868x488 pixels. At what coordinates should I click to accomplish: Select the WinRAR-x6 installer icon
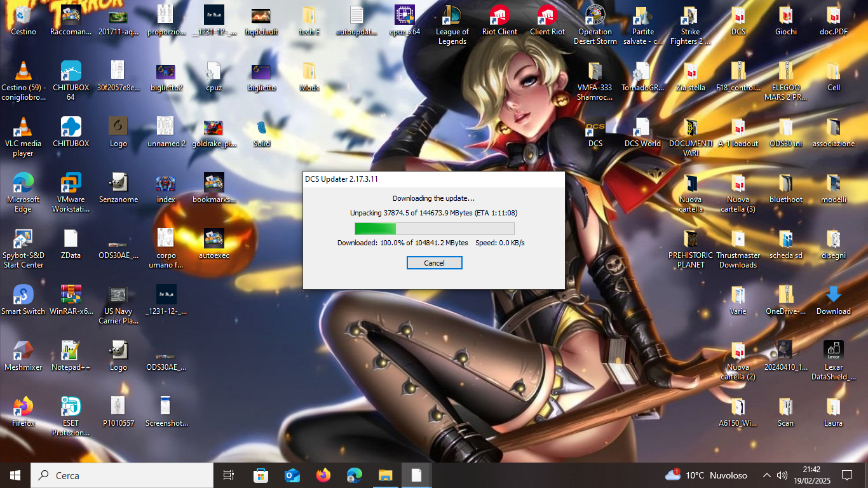click(x=71, y=299)
